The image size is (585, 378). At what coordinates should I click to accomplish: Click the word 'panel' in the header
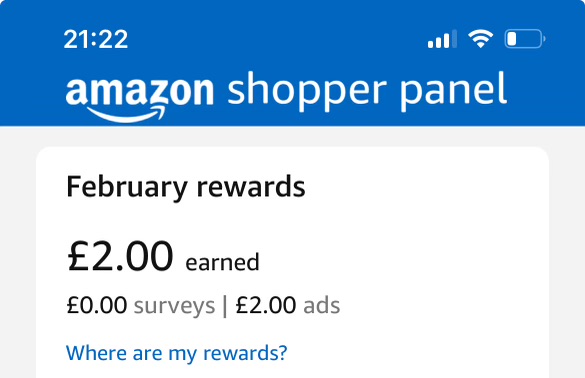pyautogui.click(x=454, y=92)
